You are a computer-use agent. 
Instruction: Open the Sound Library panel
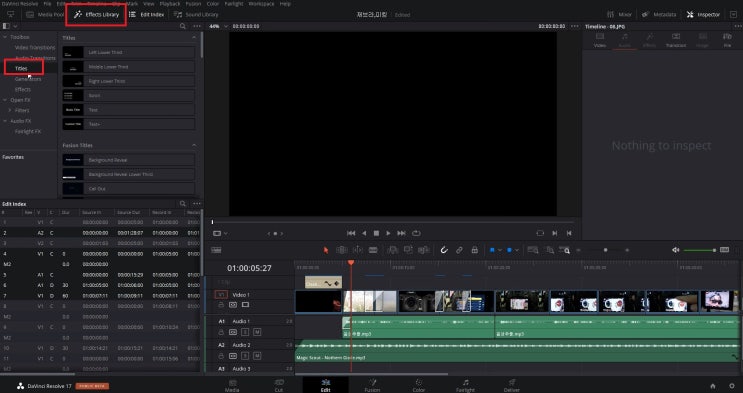(x=196, y=15)
